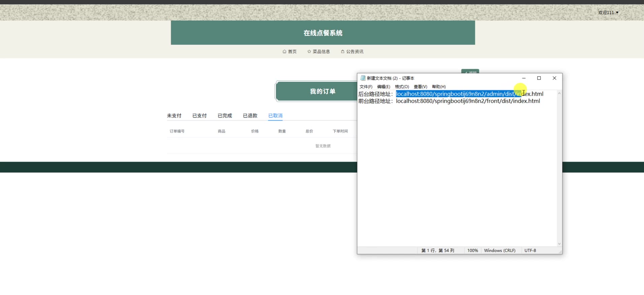Click the Notepad scrollbar down arrow
Image resolution: width=644 pixels, height=295 pixels.
click(x=559, y=244)
